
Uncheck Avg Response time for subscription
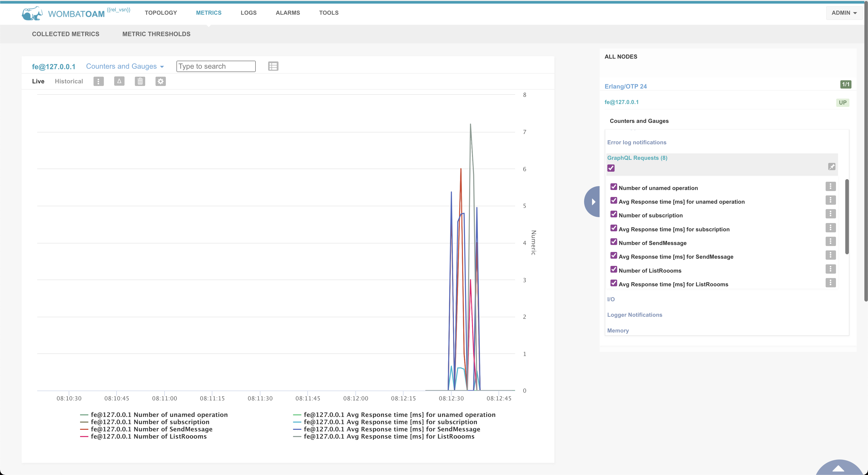click(614, 228)
